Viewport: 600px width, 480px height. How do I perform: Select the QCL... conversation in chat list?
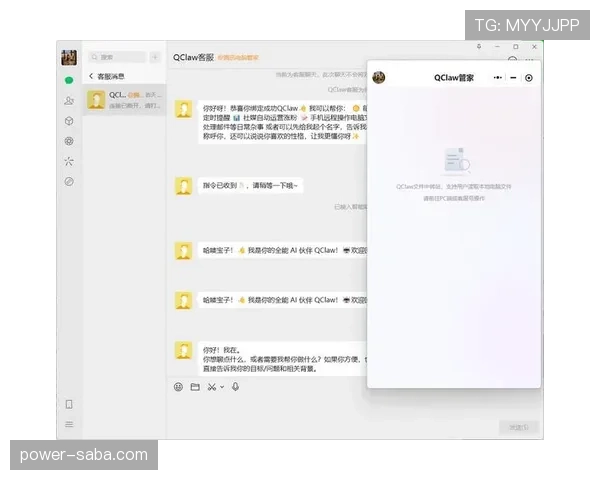pyautogui.click(x=124, y=100)
